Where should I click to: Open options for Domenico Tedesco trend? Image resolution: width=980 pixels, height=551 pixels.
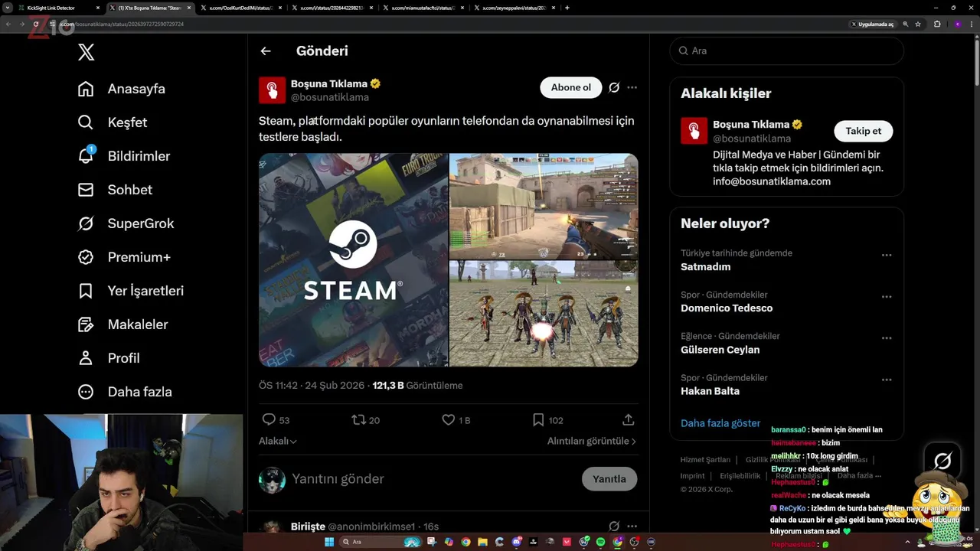[887, 296]
